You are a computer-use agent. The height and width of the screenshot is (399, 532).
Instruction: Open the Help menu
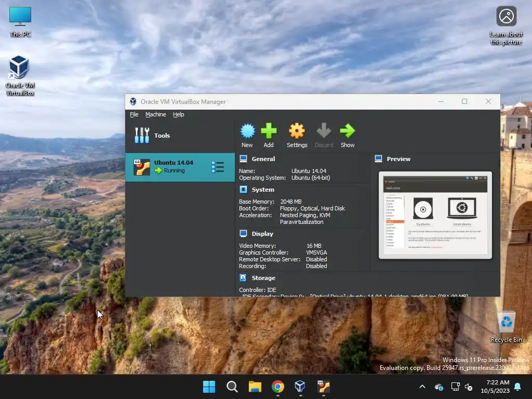179,114
